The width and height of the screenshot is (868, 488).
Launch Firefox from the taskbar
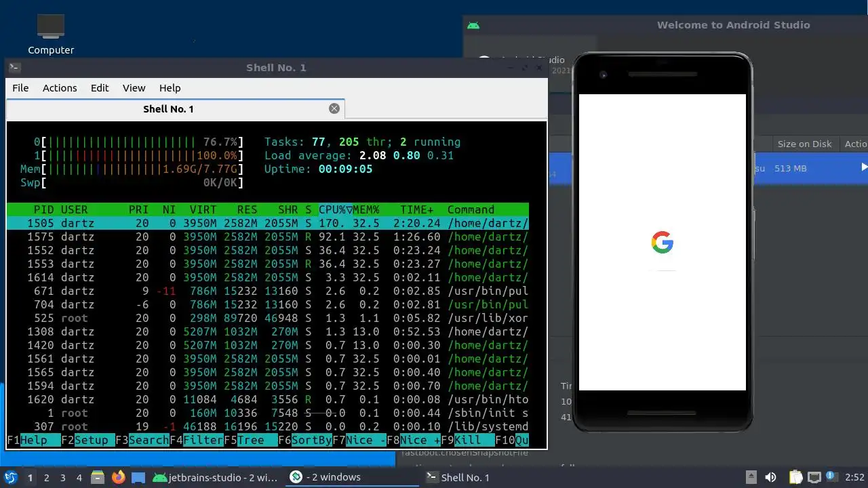pyautogui.click(x=118, y=478)
